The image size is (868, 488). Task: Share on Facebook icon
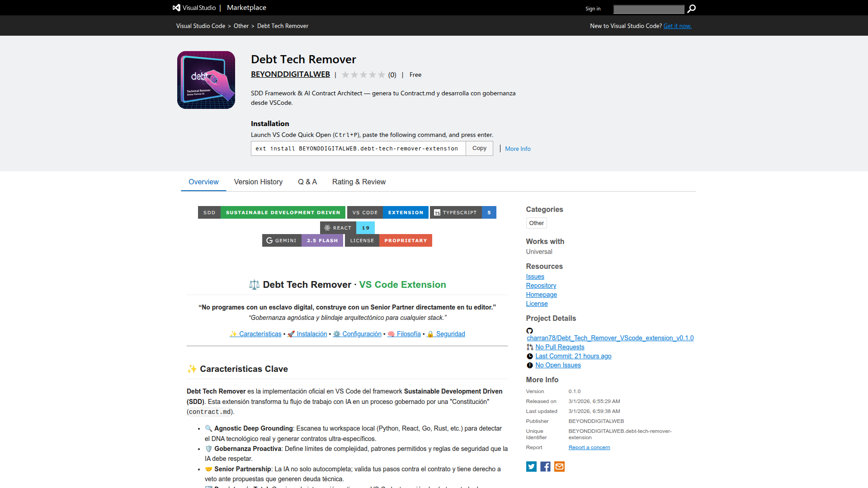click(x=545, y=466)
